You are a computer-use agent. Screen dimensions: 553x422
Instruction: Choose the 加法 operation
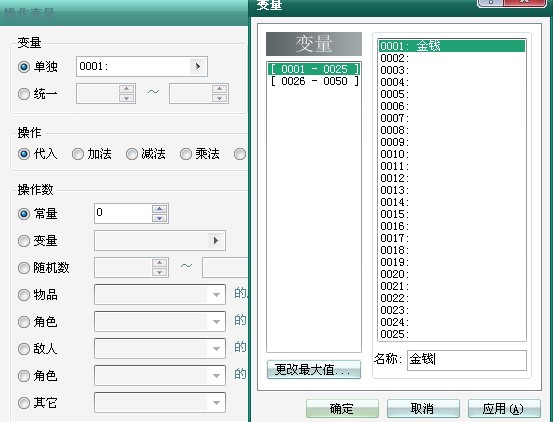click(78, 154)
